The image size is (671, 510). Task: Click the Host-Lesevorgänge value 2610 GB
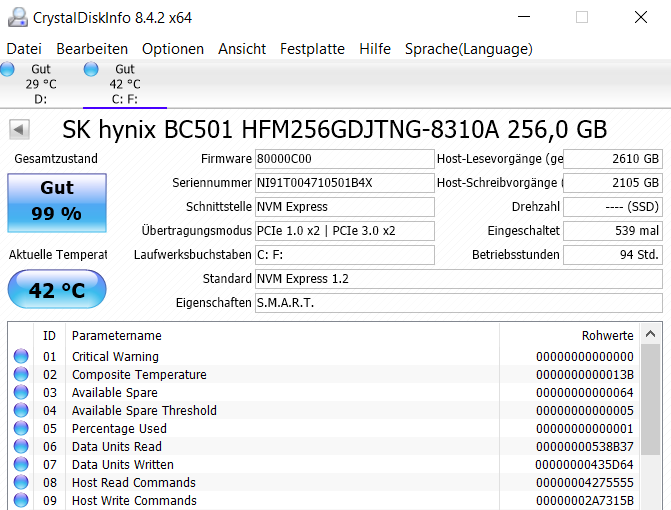pos(613,159)
